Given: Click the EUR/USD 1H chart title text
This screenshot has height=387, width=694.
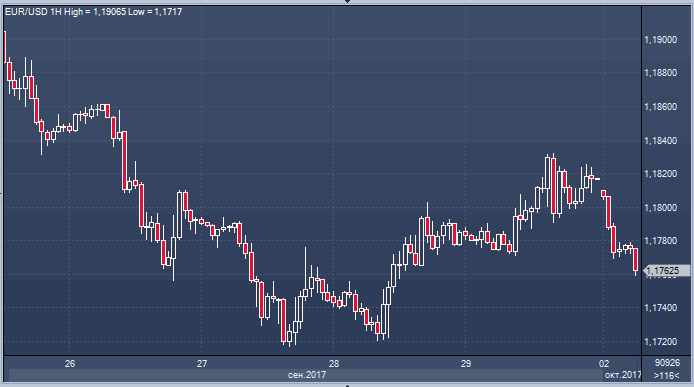Looking at the screenshot, I should click(x=93, y=12).
